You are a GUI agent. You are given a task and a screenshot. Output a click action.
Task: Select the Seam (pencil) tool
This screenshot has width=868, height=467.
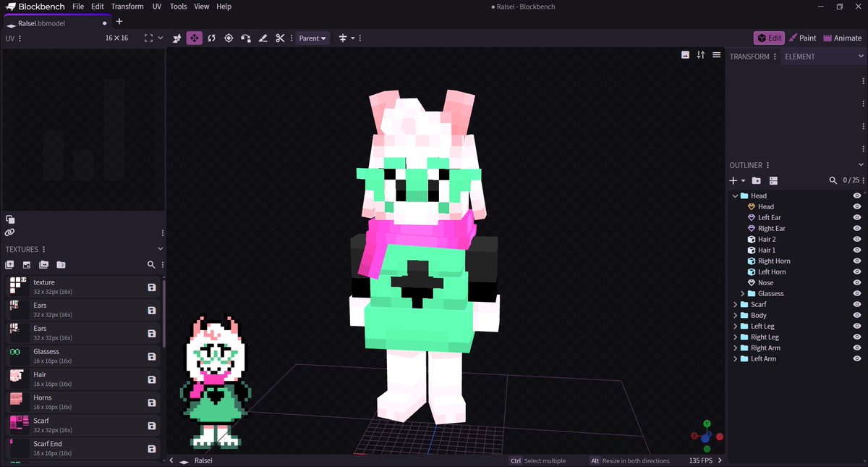tap(263, 38)
